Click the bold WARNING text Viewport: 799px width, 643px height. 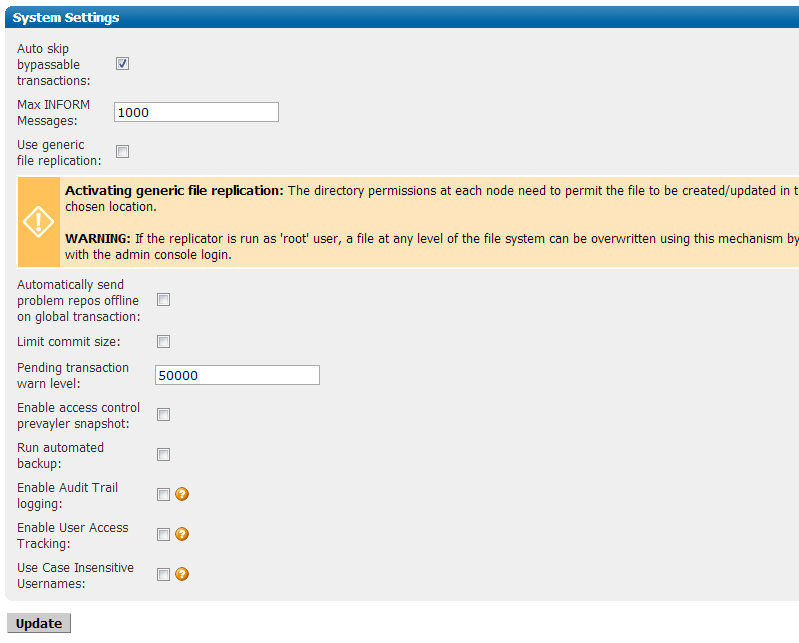[x=98, y=238]
